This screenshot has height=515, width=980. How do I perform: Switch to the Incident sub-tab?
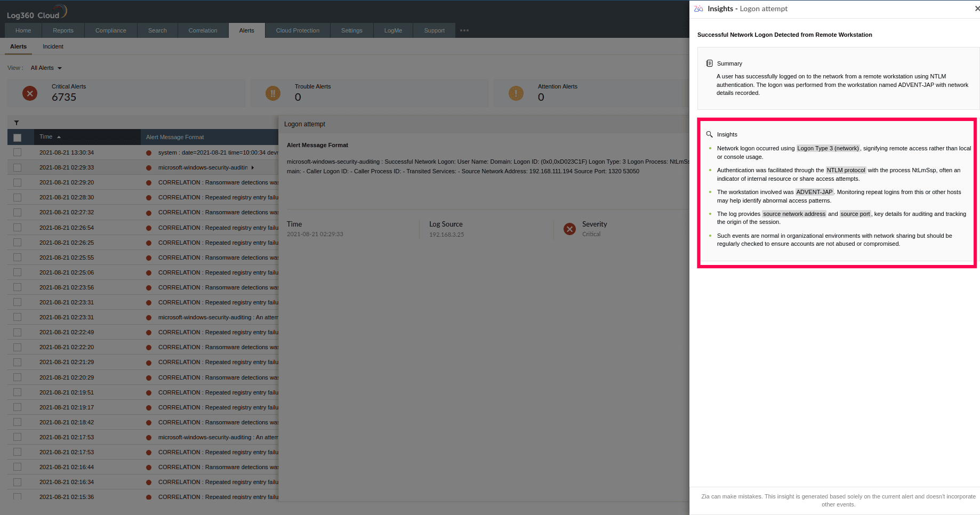coord(53,46)
